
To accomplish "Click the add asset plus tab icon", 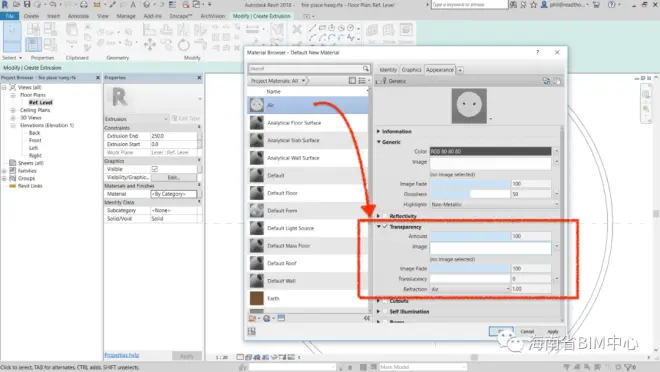I will pyautogui.click(x=460, y=70).
